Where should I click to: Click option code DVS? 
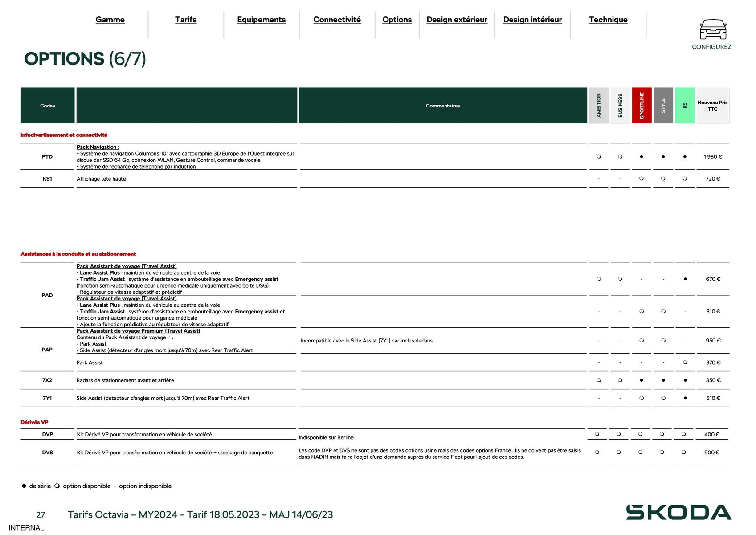pyautogui.click(x=48, y=453)
